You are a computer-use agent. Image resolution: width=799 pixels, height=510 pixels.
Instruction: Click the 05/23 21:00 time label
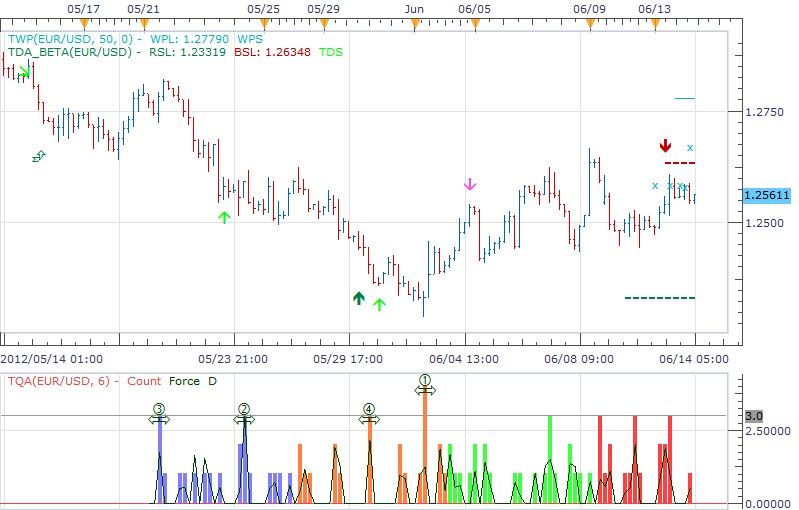233,359
